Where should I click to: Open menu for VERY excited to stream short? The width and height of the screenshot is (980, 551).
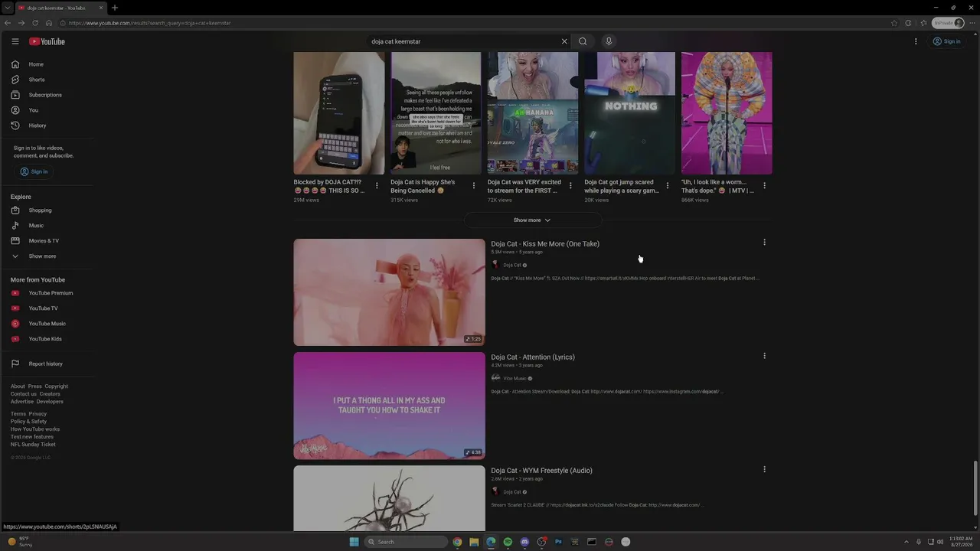point(570,185)
